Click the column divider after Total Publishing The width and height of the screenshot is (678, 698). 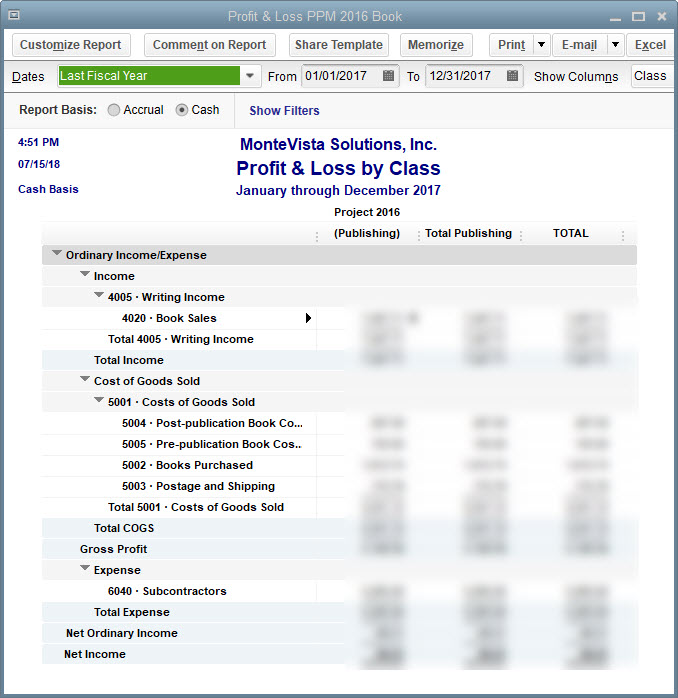[x=521, y=235]
